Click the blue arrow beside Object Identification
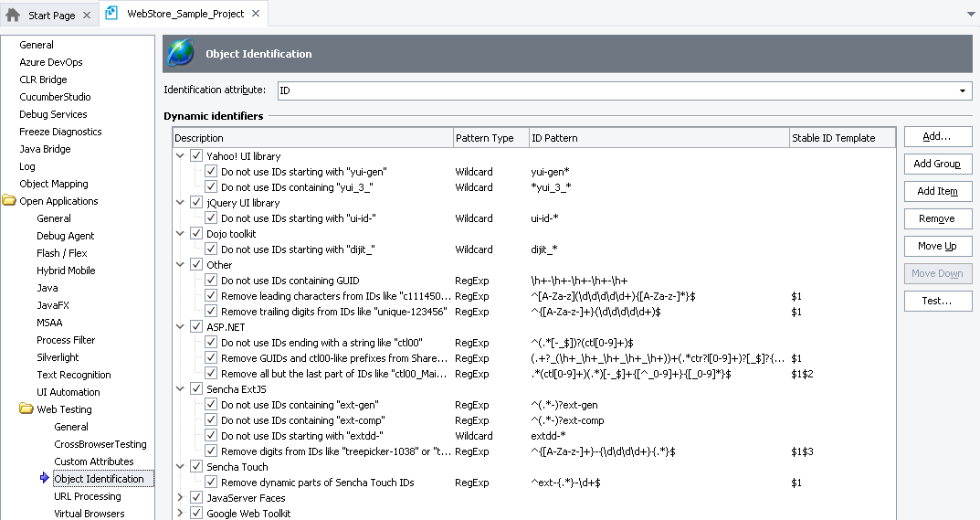This screenshot has width=980, height=520. point(45,479)
